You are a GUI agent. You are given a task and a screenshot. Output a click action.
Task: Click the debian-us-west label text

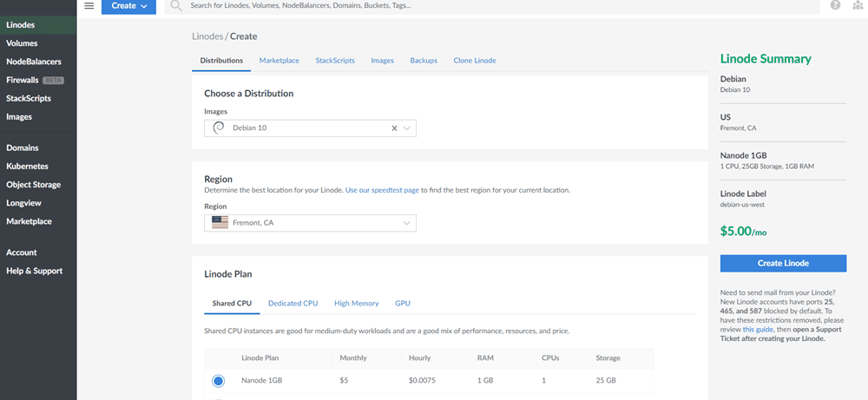coord(743,205)
